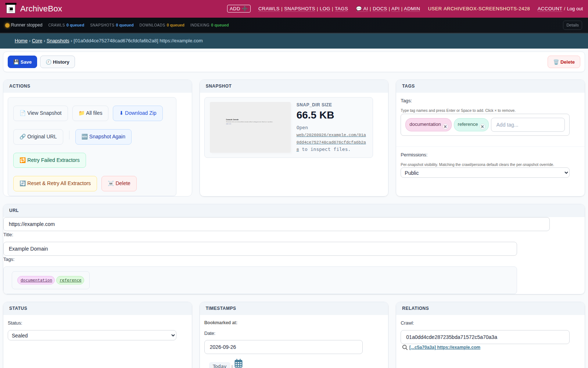This screenshot has height=368, width=588.
Task: Open the Permissions Public dropdown
Action: pos(485,173)
